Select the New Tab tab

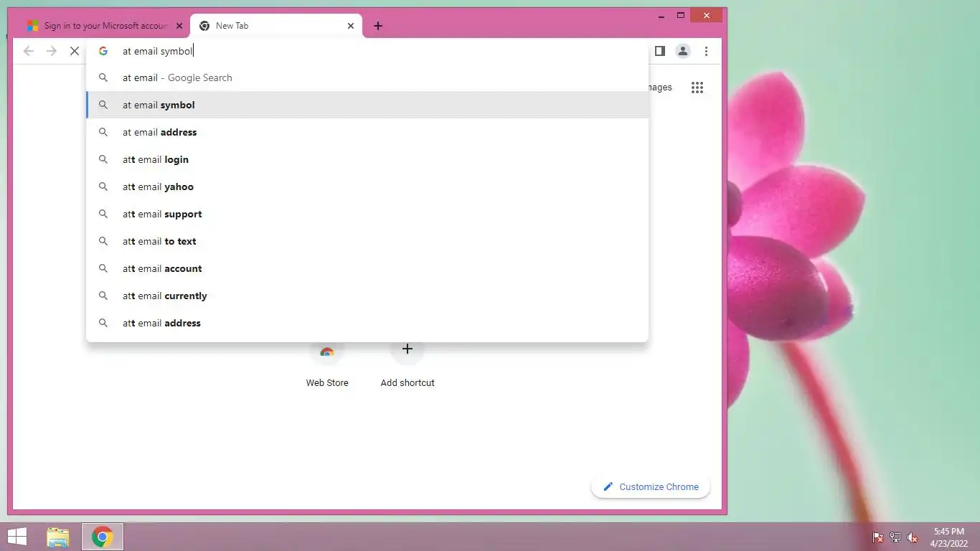tap(276, 26)
